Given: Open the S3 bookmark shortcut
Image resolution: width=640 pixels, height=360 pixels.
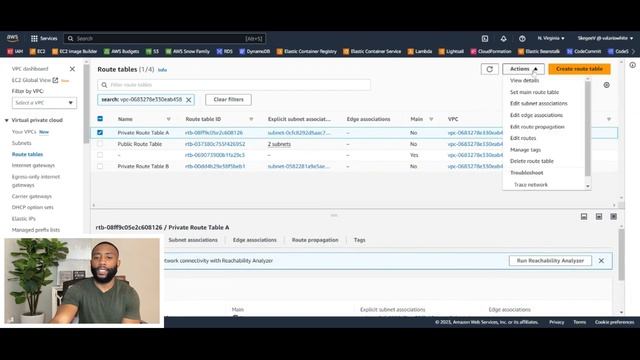Looking at the screenshot, I should (152, 51).
